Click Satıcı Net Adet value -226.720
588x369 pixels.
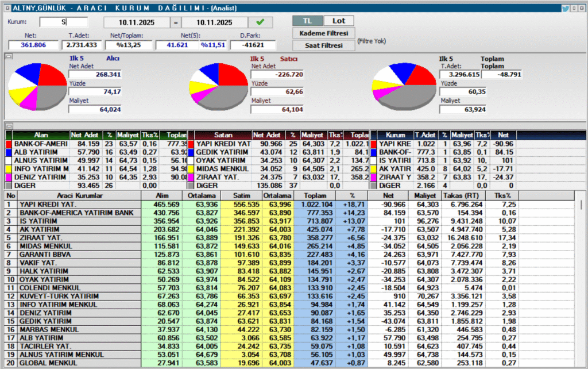click(277, 74)
